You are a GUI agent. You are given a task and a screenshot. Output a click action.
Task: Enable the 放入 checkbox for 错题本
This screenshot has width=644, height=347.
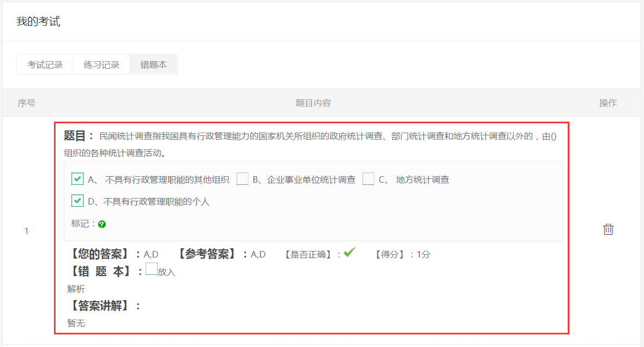[151, 269]
